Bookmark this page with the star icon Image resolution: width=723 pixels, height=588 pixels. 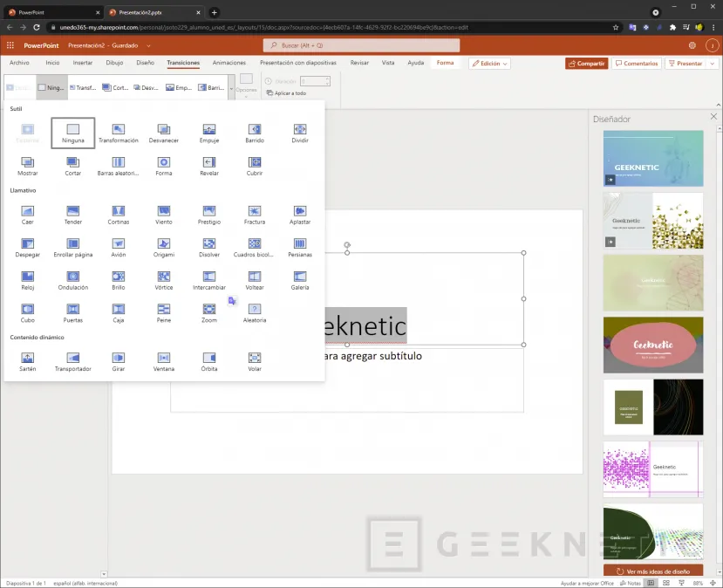[616, 27]
